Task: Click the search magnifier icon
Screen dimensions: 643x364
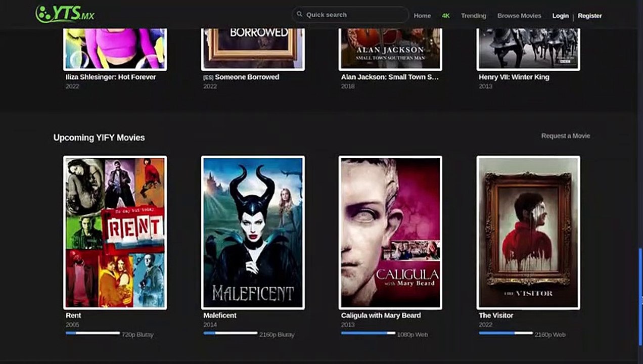Action: 299,14
